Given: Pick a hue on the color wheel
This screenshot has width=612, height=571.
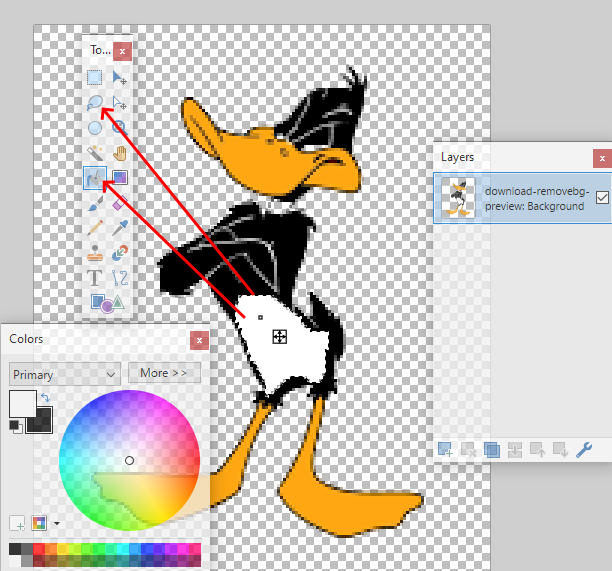Looking at the screenshot, I should click(x=129, y=461).
